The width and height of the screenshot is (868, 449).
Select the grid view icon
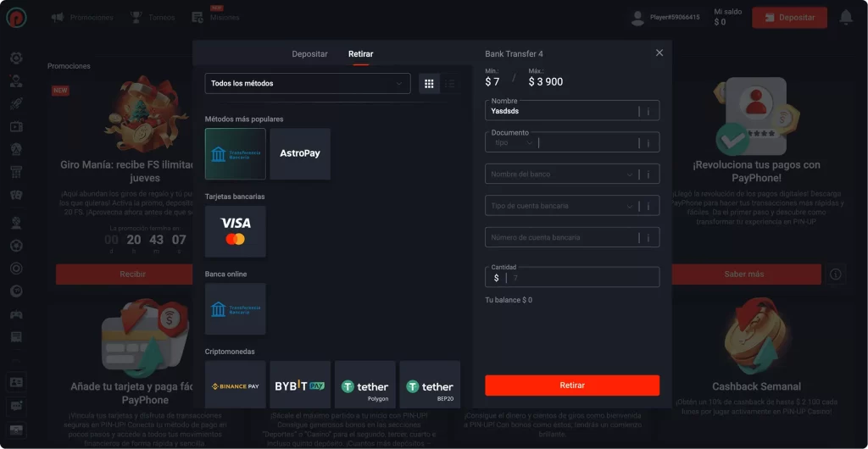coord(429,84)
